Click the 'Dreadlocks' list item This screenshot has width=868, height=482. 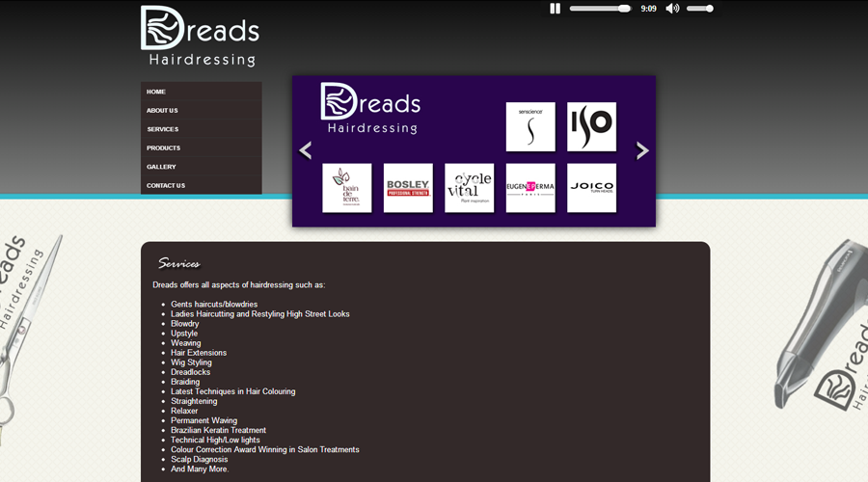pyautogui.click(x=190, y=372)
